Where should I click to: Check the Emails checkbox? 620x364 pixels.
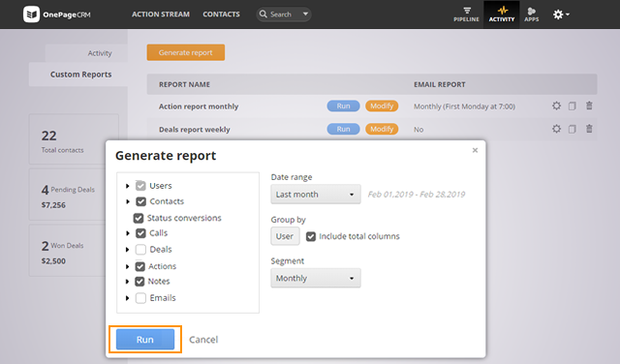tap(140, 298)
